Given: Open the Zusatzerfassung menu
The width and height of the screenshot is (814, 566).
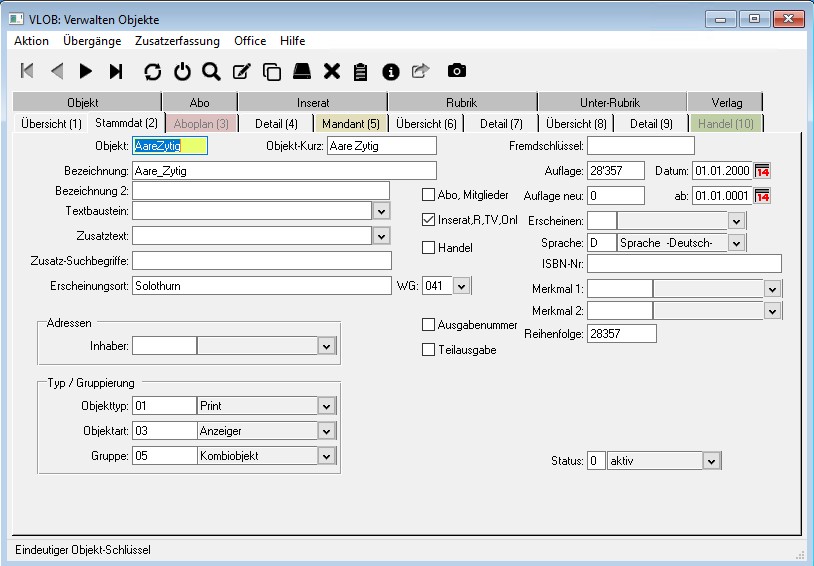Looking at the screenshot, I should point(178,41).
